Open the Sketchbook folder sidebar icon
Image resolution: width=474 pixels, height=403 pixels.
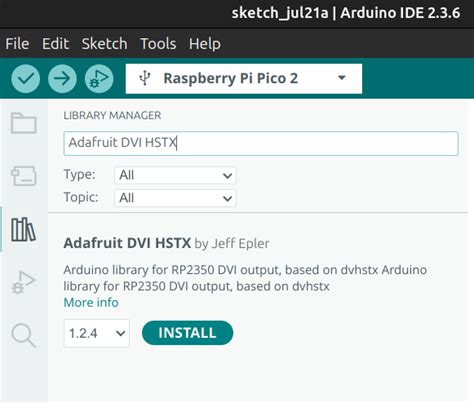[x=24, y=123]
